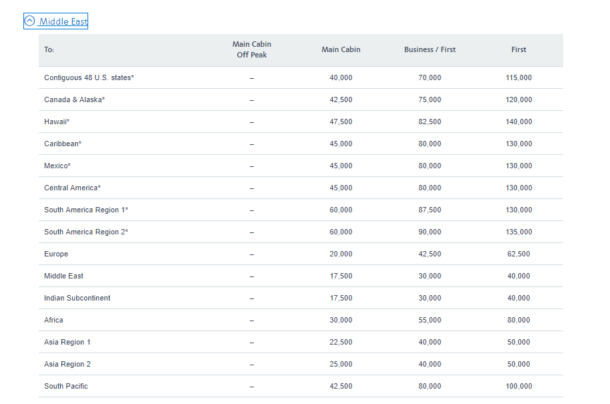
Task: Select the Caribbean destination row
Action: [x=301, y=144]
